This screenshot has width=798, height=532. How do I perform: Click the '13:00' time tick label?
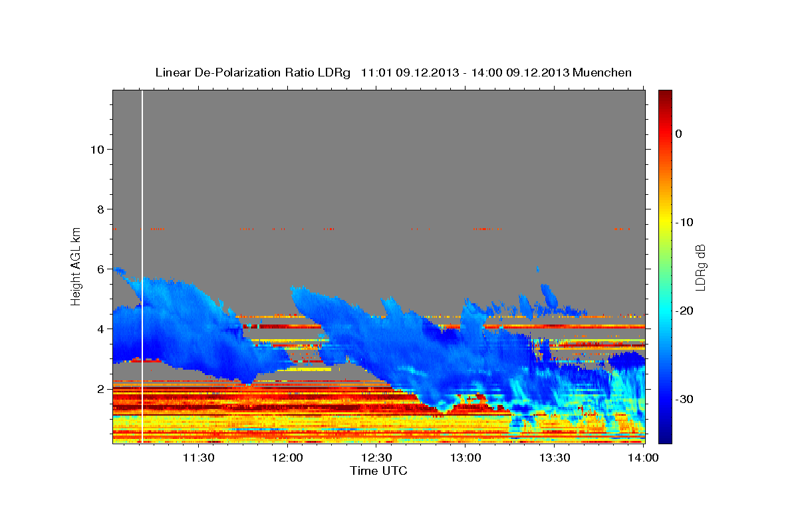465,458
